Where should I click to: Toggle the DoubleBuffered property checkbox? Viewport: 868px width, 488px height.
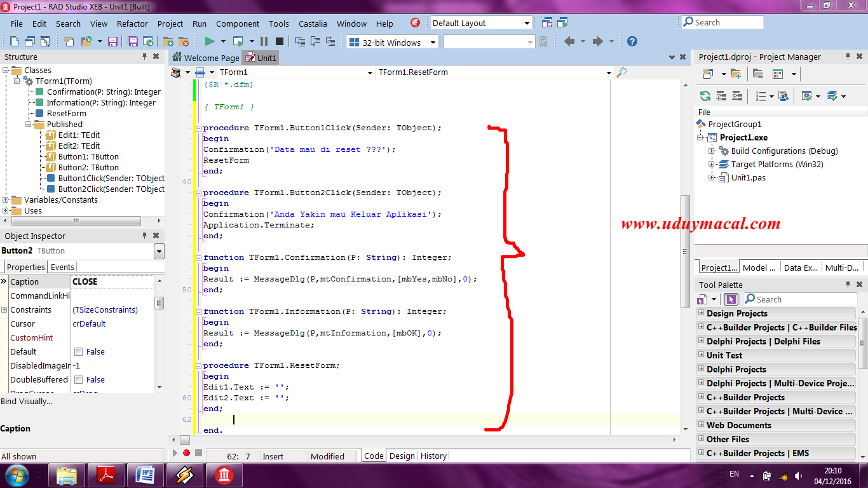[78, 380]
